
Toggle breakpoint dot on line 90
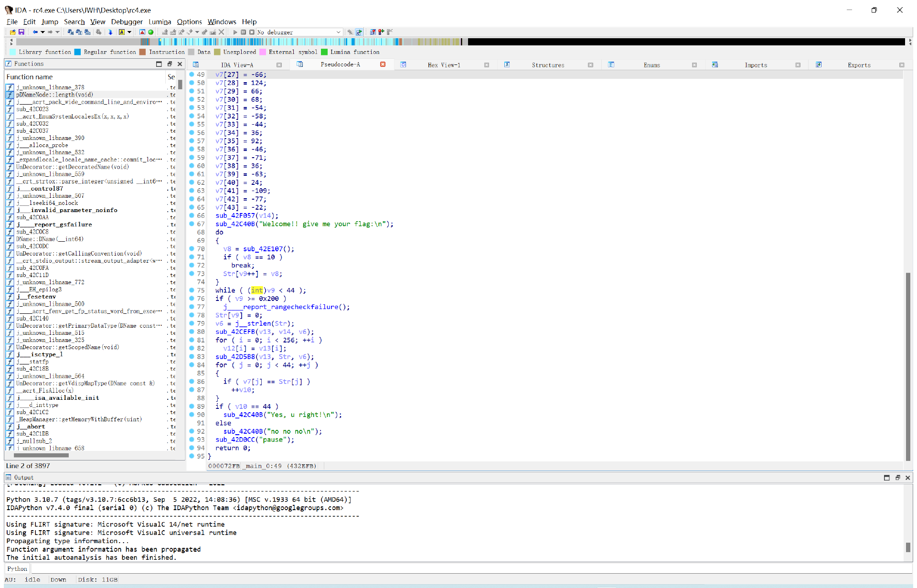coord(192,415)
